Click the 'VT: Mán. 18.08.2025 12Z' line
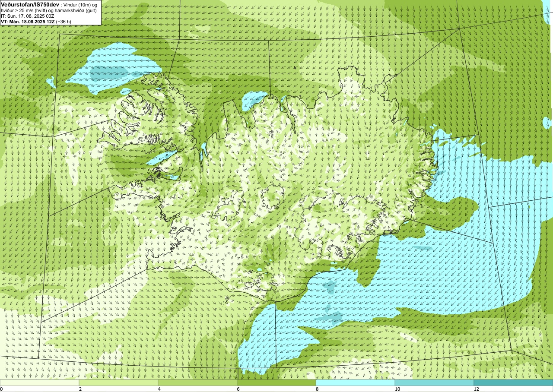Image resolution: width=553 pixels, height=392 pixels. click(28, 22)
